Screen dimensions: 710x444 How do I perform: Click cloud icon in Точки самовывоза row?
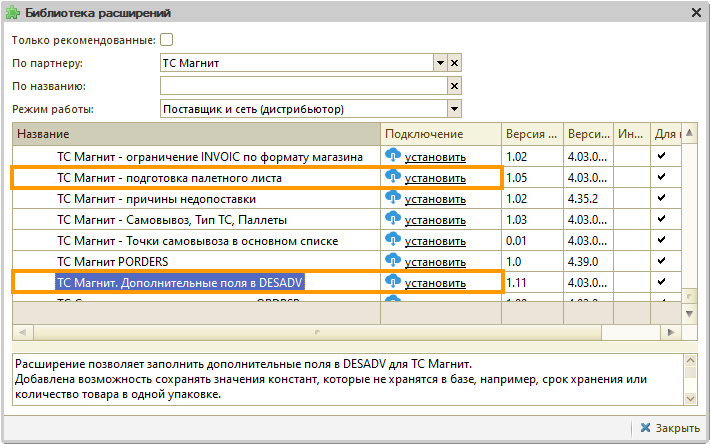(x=393, y=239)
